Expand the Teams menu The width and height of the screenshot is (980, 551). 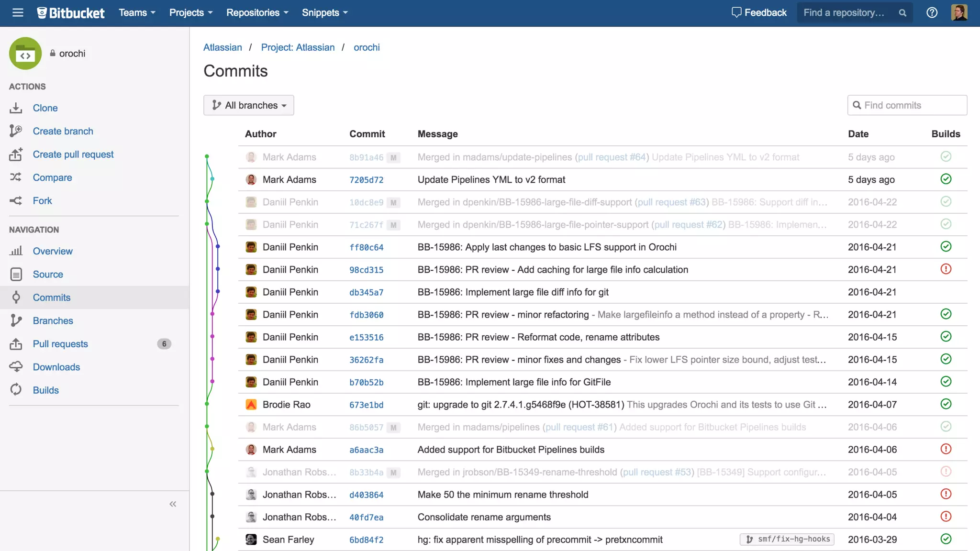pyautogui.click(x=137, y=13)
